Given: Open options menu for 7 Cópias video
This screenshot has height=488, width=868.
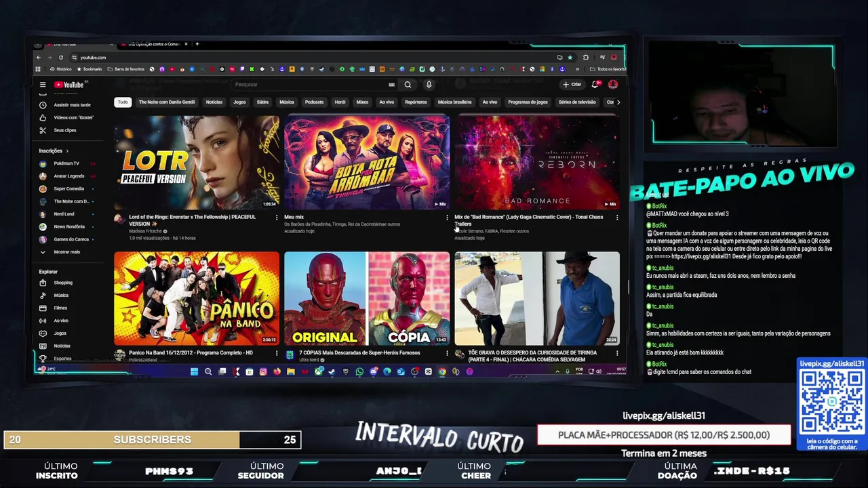Looking at the screenshot, I should click(447, 353).
